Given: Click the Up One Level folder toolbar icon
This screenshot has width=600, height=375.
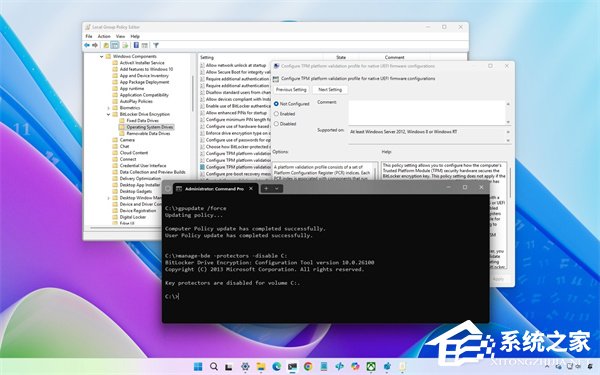Looking at the screenshot, I should [x=106, y=45].
